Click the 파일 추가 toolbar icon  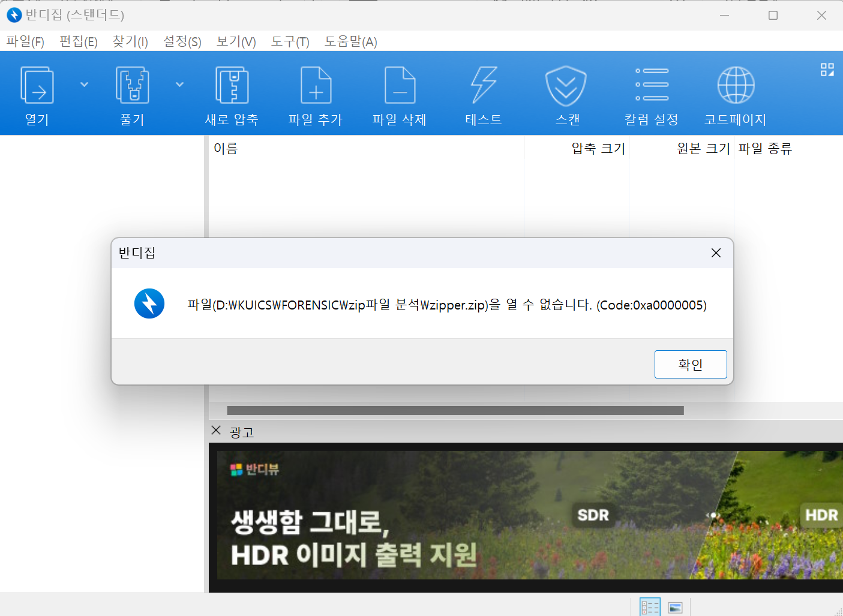coord(316,85)
